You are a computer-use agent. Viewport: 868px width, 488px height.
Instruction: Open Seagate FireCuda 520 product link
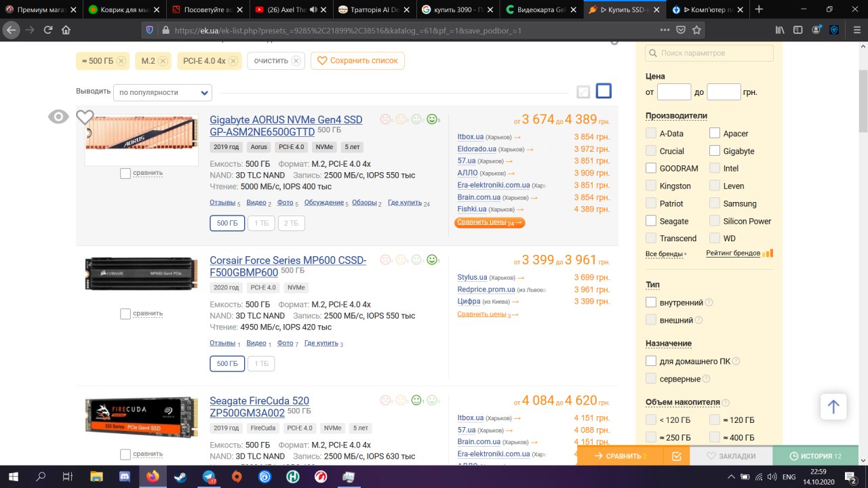coord(259,407)
